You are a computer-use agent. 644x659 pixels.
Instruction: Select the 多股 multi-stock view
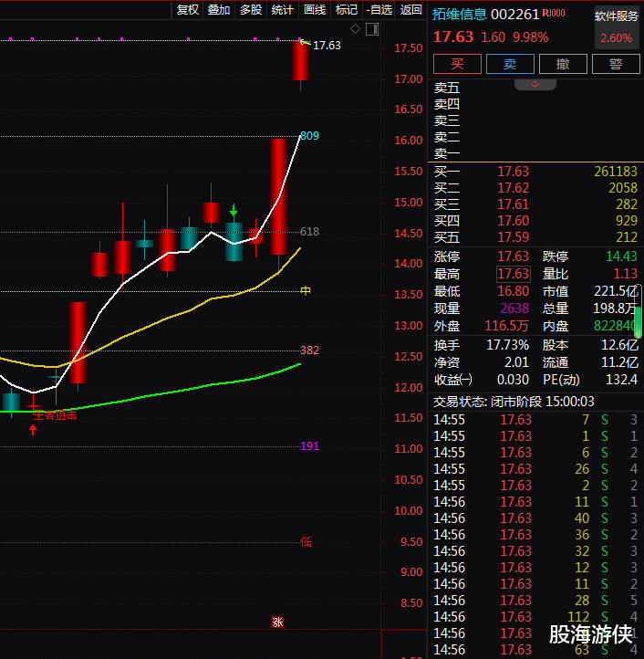tap(251, 10)
